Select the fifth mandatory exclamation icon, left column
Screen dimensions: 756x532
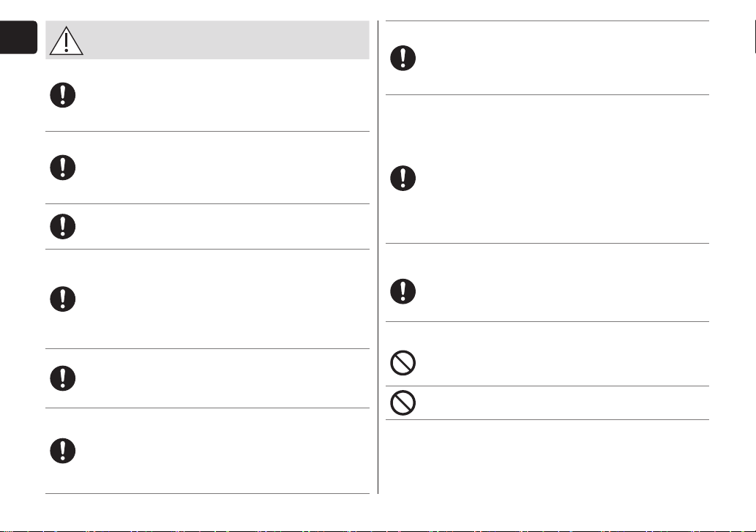[63, 378]
